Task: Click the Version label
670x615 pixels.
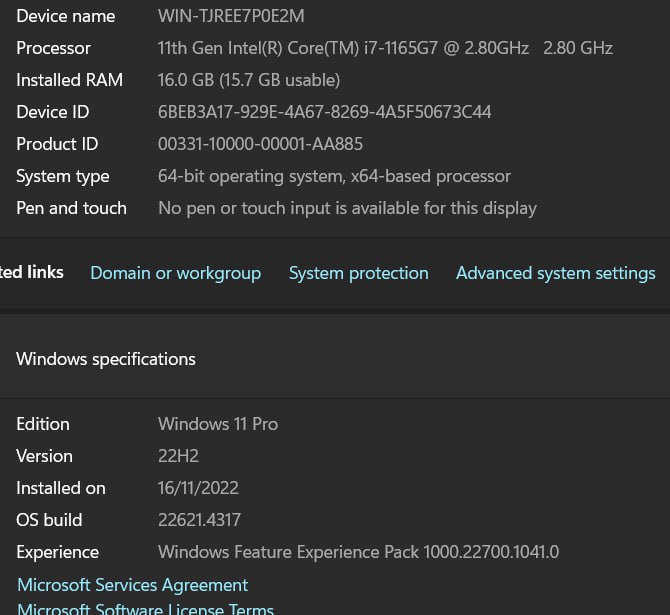Action: (x=44, y=456)
